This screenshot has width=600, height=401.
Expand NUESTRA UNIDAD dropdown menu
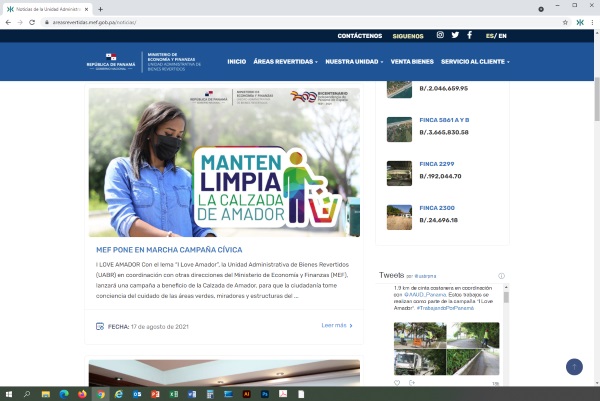(354, 61)
